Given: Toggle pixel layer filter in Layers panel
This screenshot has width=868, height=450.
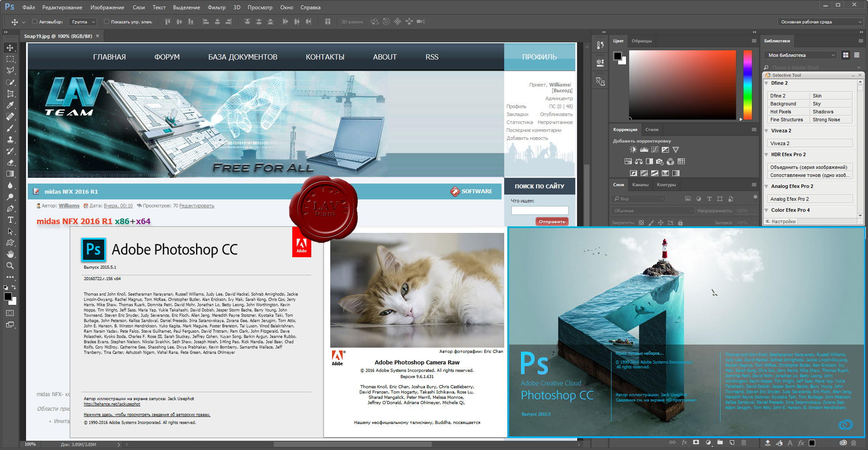Looking at the screenshot, I should [688, 199].
